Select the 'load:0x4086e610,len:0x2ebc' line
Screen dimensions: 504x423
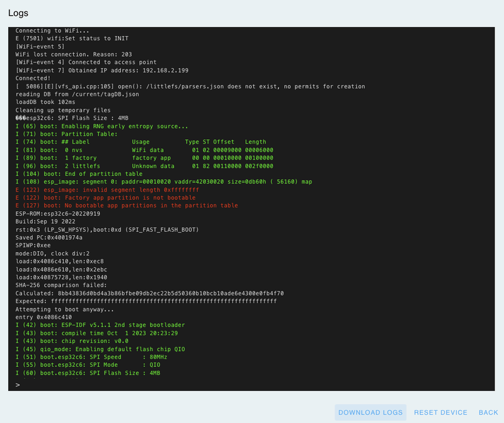61,270
